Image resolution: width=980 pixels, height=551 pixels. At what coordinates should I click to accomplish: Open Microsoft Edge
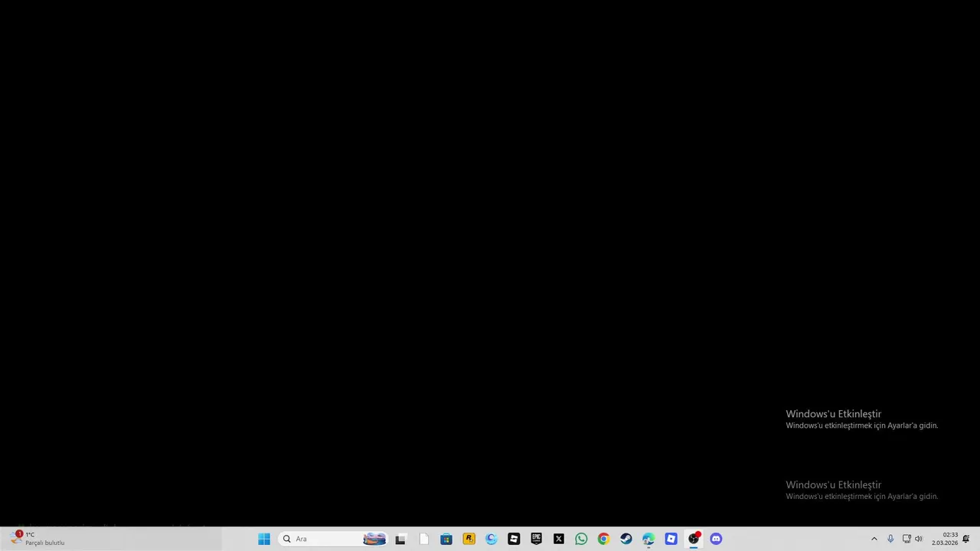[x=648, y=539]
